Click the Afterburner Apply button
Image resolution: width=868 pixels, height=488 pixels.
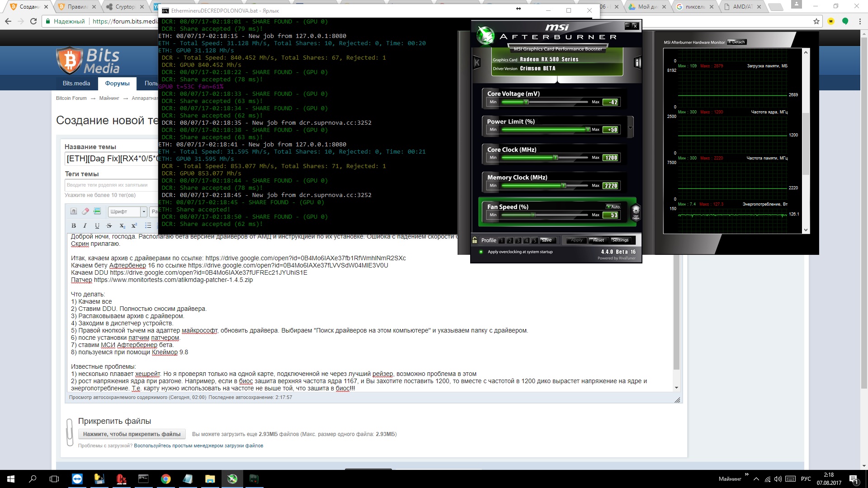coord(576,240)
